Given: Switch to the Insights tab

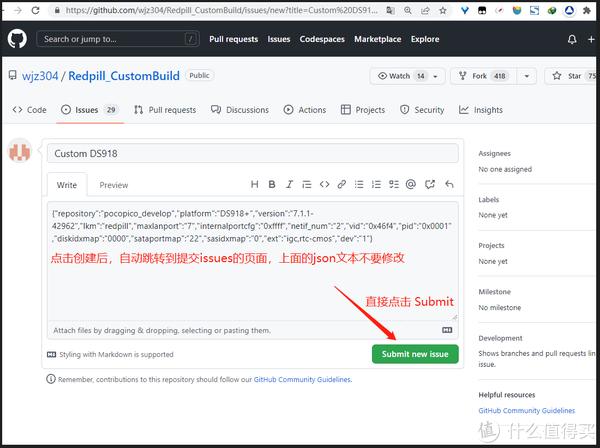Looking at the screenshot, I should click(481, 110).
